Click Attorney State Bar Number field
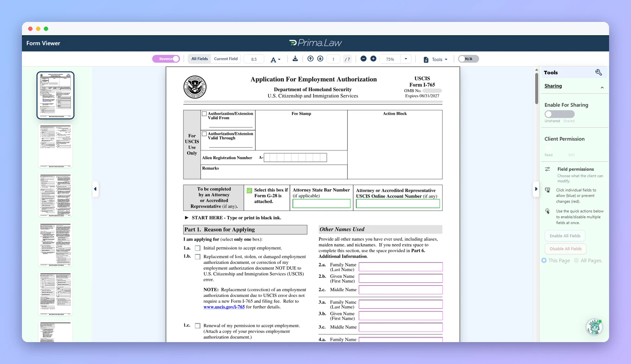 321,203
